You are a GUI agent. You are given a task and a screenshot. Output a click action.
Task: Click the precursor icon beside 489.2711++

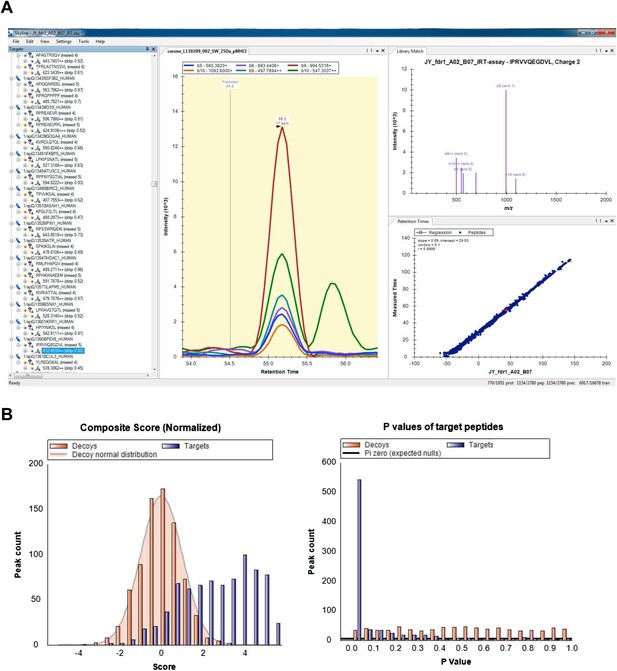coord(38,269)
